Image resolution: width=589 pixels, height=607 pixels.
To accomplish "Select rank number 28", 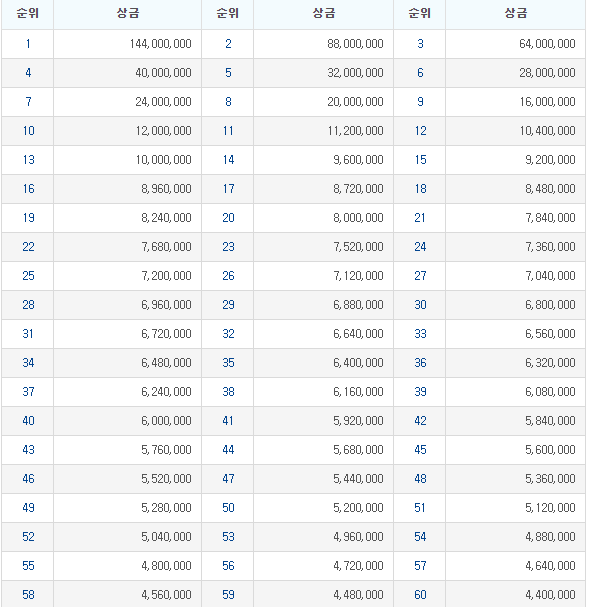I will tap(28, 305).
